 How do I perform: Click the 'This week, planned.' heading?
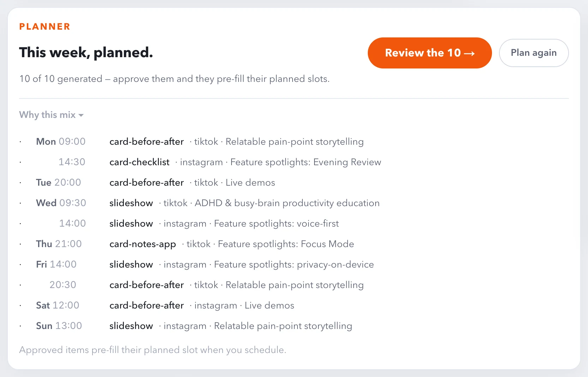[86, 52]
